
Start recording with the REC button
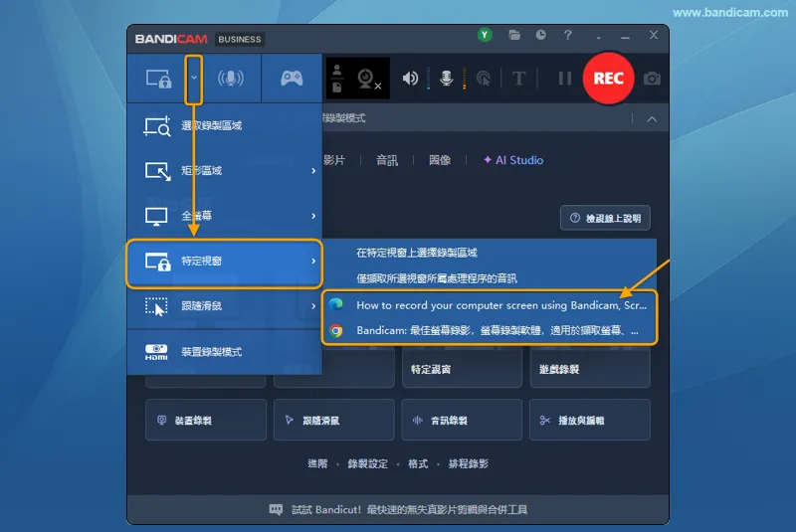608,79
